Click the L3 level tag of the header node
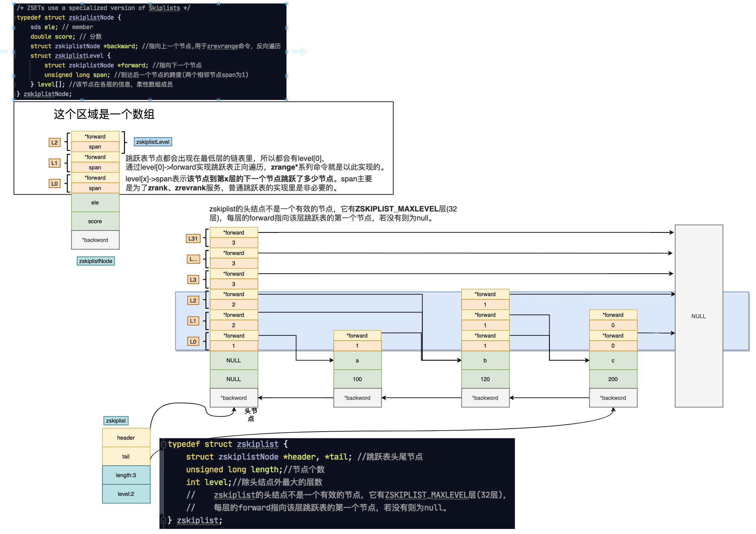This screenshot has height=534, width=756. (193, 280)
